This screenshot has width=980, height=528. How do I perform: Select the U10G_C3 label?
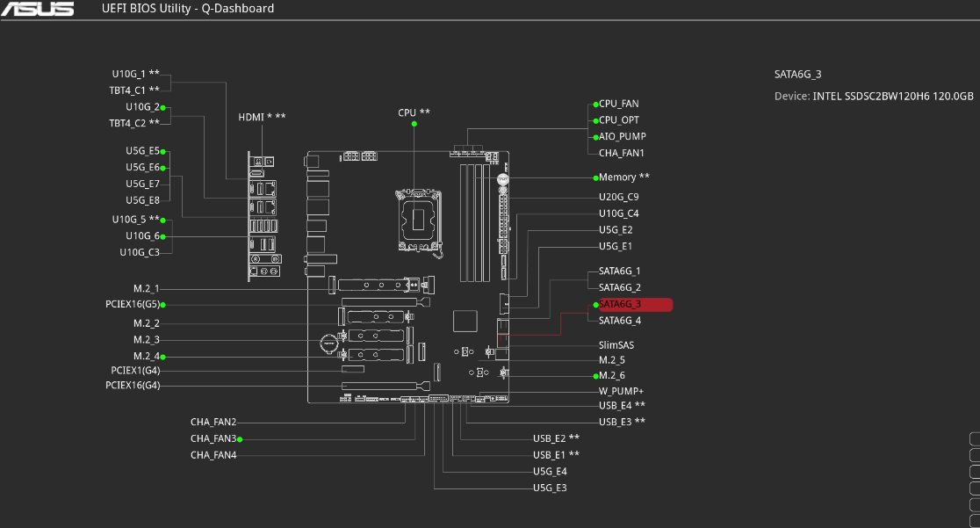coord(140,252)
